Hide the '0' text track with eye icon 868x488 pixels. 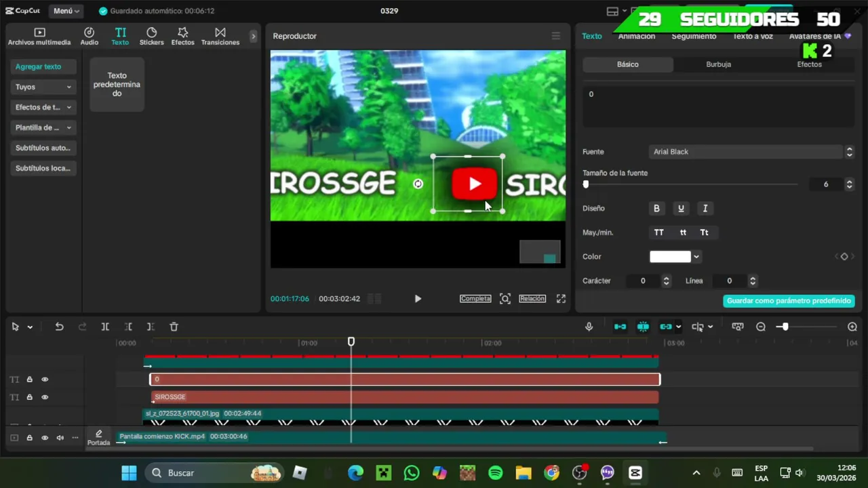tap(45, 380)
